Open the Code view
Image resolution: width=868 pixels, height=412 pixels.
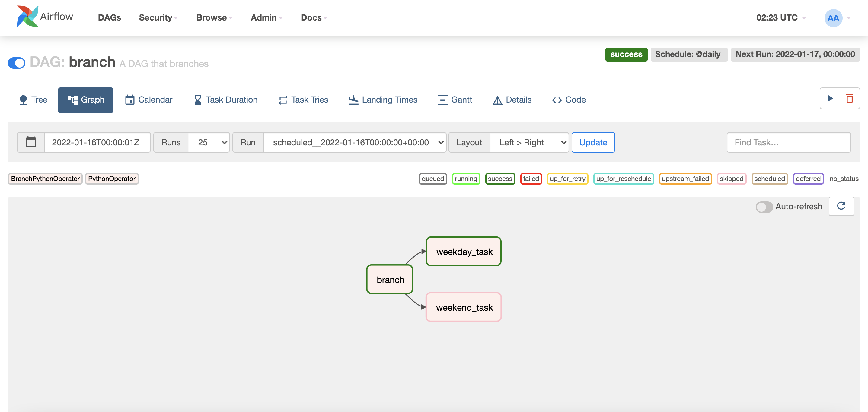[569, 100]
